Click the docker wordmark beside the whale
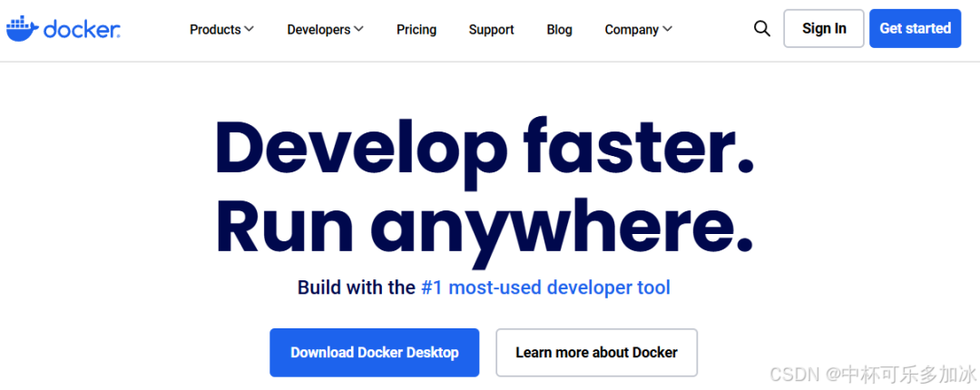This screenshot has width=980, height=390. click(x=82, y=29)
